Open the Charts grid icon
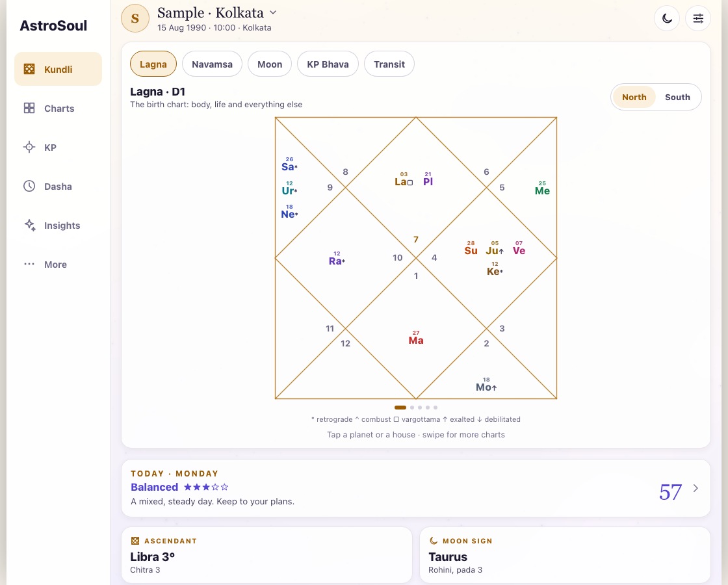Screen dimensions: 728x585 coord(29,108)
